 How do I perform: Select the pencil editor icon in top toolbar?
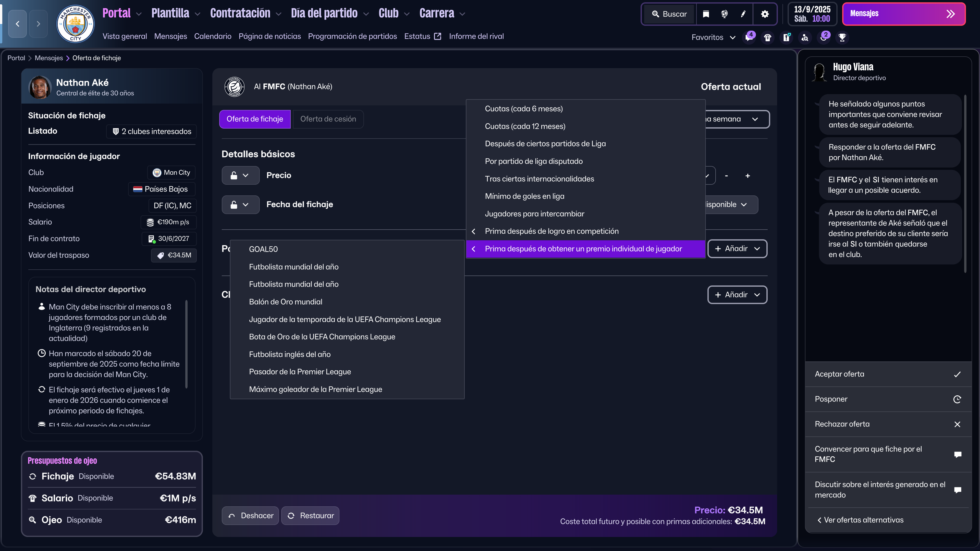(x=743, y=14)
